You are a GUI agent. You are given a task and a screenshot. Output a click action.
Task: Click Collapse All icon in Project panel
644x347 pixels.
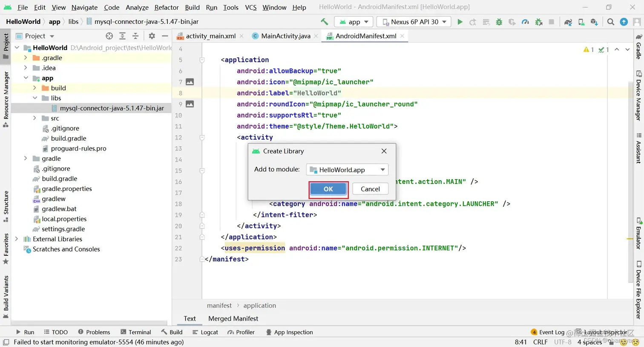(135, 36)
